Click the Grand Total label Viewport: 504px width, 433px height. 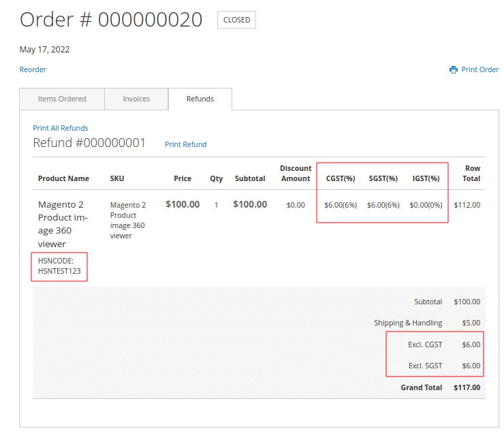[x=422, y=387]
